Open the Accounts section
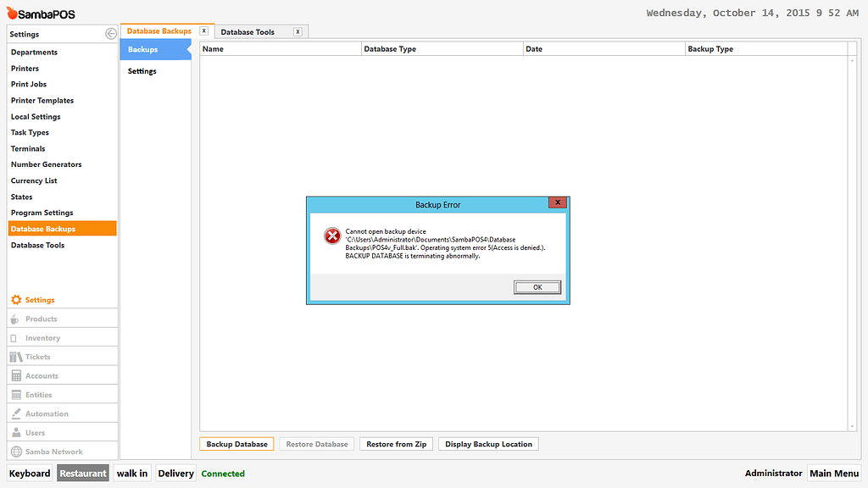This screenshot has width=868, height=488. (x=63, y=375)
